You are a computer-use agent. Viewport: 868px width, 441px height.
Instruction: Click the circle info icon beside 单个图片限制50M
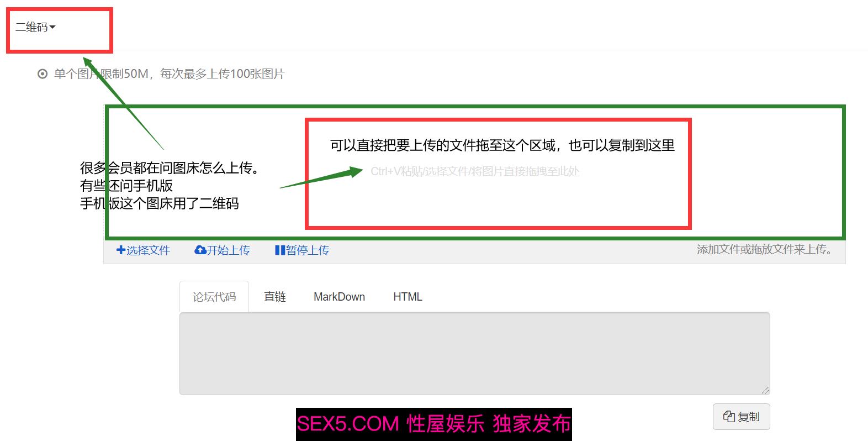pyautogui.click(x=43, y=74)
